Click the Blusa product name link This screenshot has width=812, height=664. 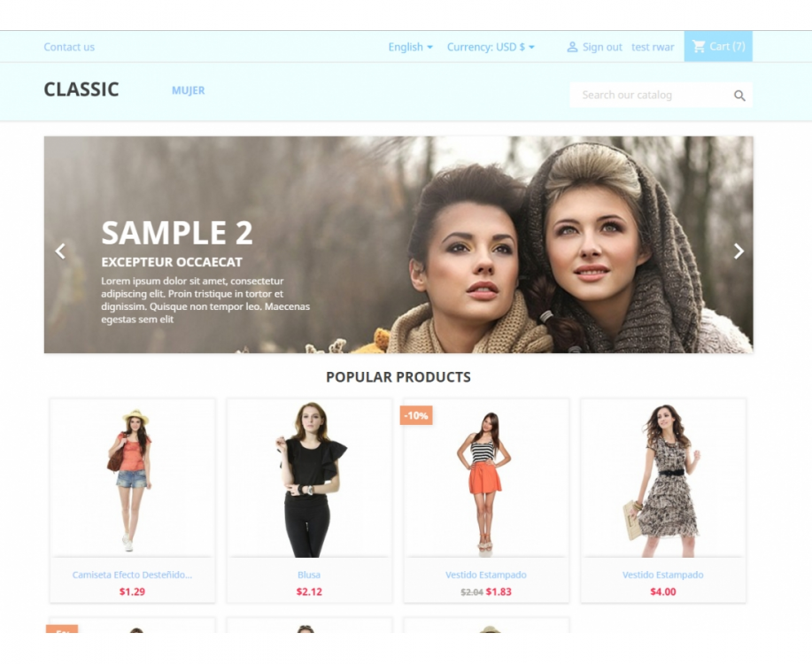309,575
